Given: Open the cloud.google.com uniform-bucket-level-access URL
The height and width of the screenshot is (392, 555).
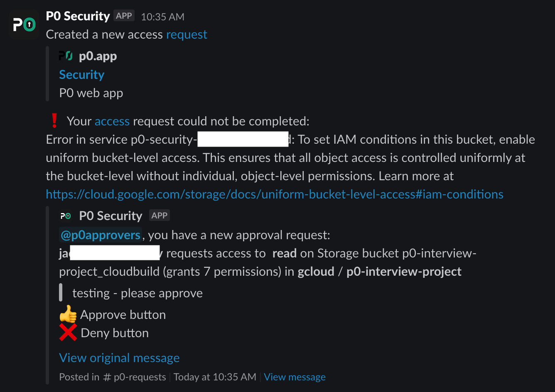Looking at the screenshot, I should pyautogui.click(x=274, y=194).
